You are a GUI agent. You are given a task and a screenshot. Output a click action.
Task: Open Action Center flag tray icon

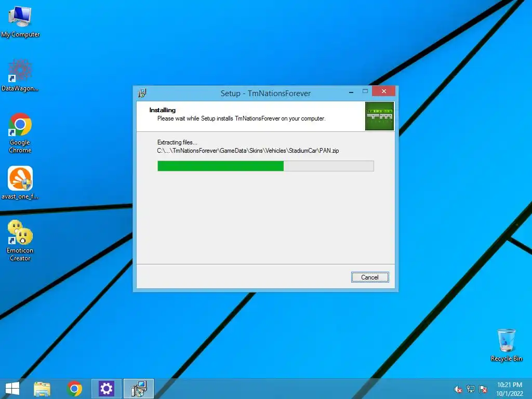[x=483, y=389]
